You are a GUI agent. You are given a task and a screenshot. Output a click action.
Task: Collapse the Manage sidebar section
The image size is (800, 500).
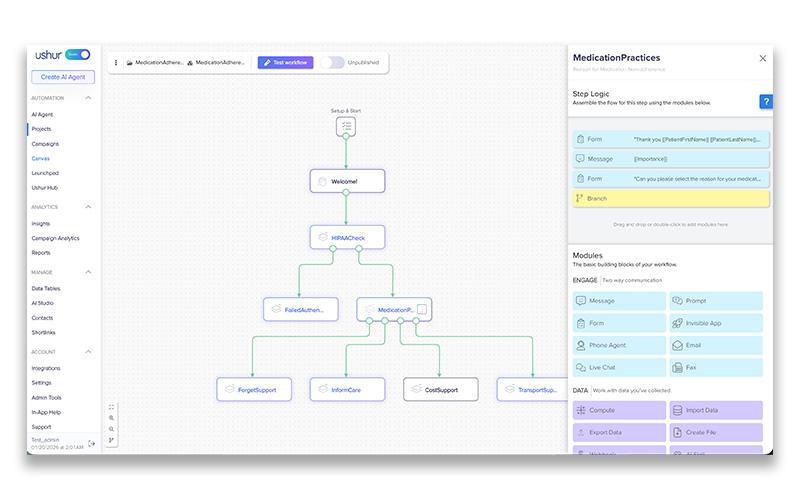pos(88,272)
